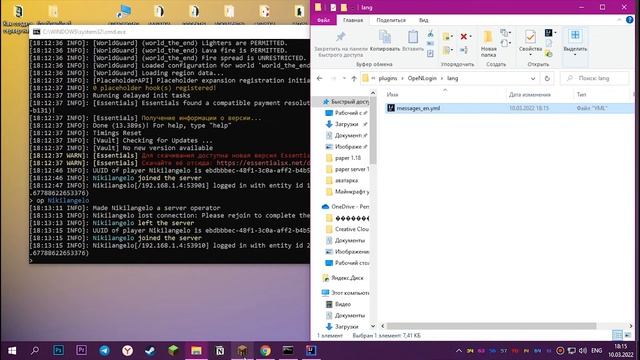The image size is (640, 360).
Task: Open Steam from the taskbar
Action: click(150, 350)
